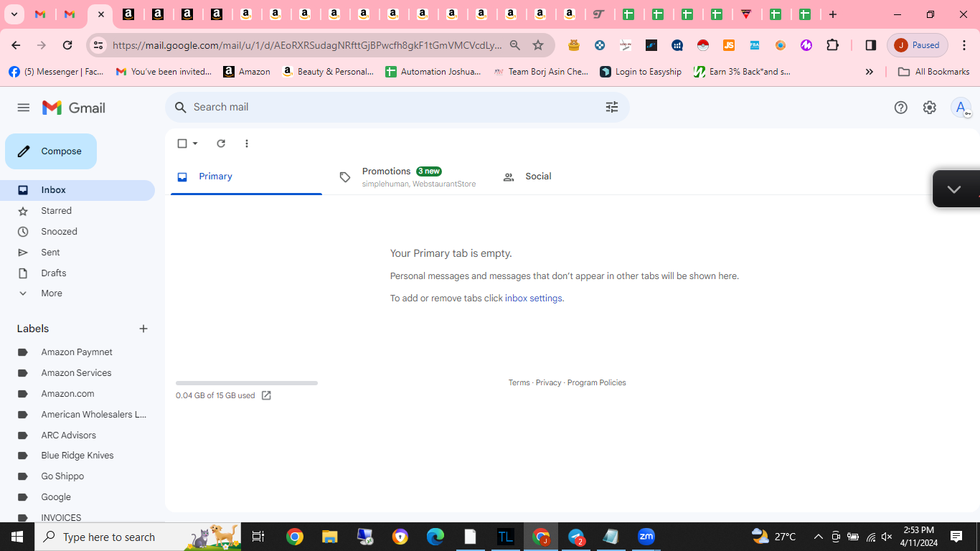
Task: Go back with browser back arrow
Action: coord(16,45)
